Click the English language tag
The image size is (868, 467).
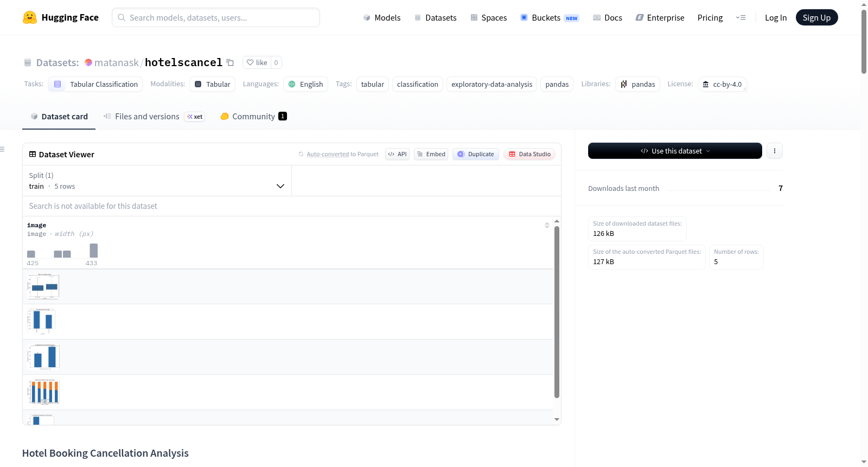(306, 84)
